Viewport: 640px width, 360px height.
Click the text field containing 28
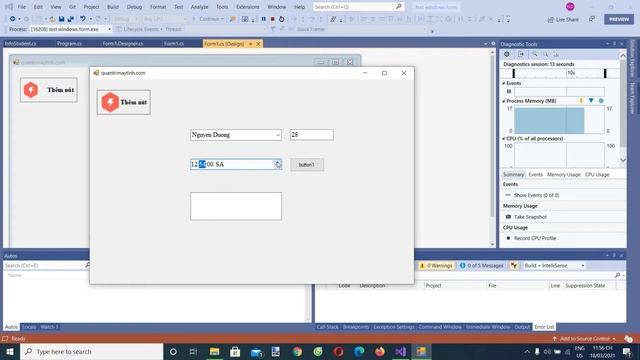312,135
